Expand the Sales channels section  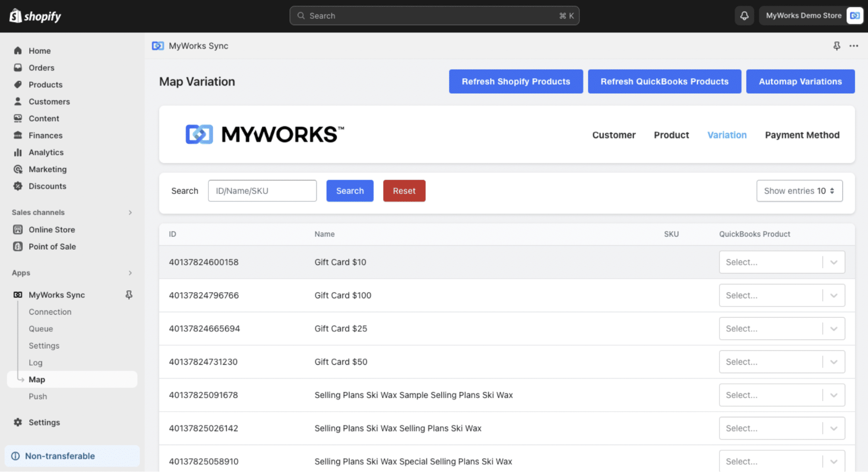[x=130, y=212]
